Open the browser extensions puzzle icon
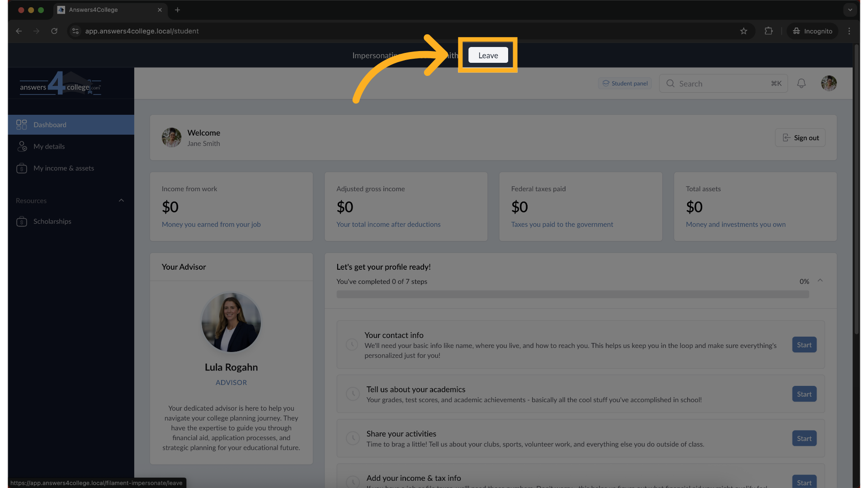 769,31
